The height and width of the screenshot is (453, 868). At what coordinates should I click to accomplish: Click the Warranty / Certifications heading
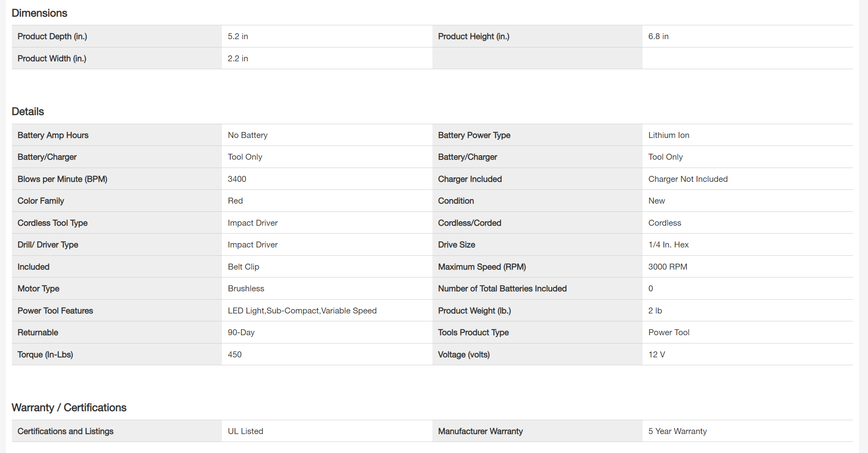coord(69,408)
